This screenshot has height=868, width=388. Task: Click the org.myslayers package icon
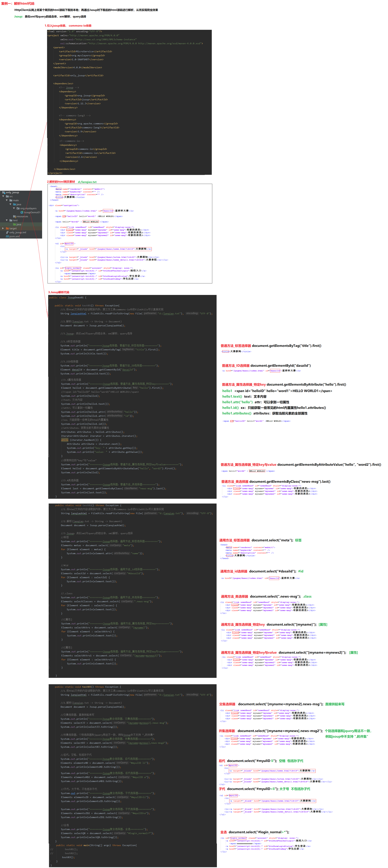coord(18,209)
